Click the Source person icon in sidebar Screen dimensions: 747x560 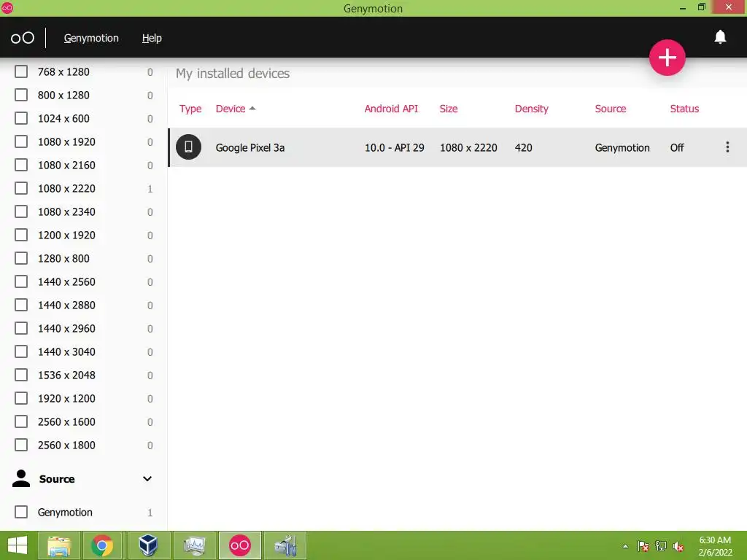(x=21, y=478)
